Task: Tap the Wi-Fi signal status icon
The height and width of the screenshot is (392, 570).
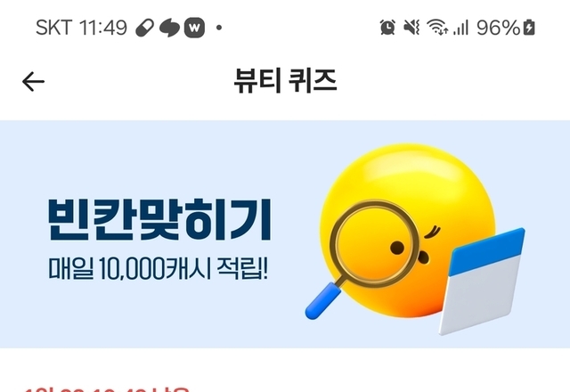Action: (x=437, y=28)
